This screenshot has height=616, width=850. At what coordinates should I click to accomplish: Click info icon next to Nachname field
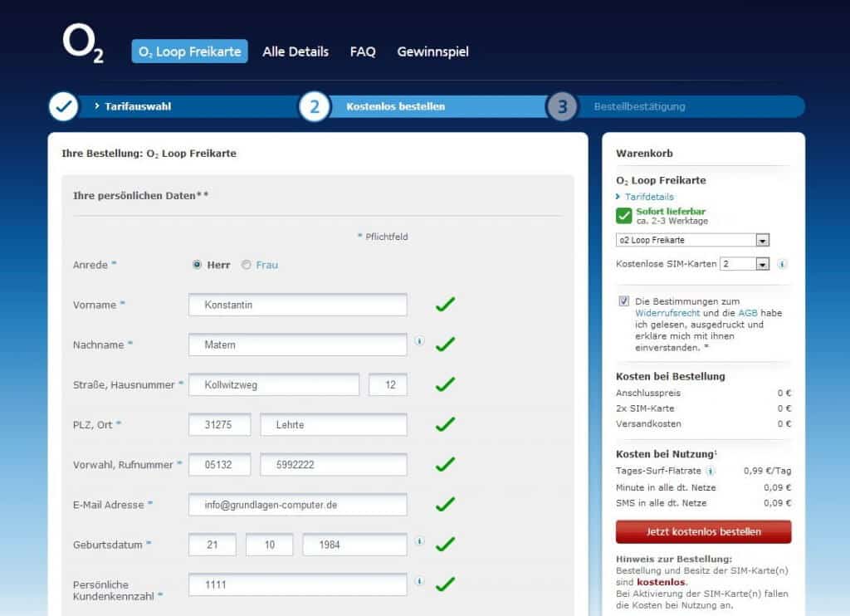419,340
